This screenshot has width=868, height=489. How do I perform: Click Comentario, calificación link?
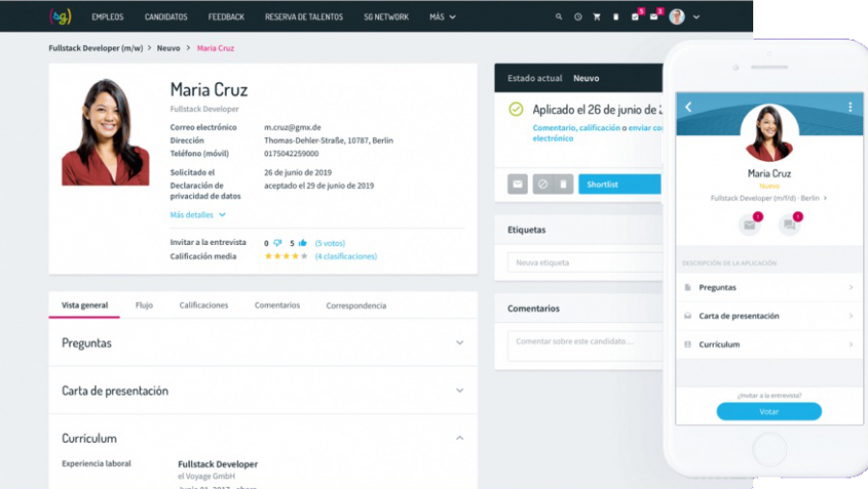pos(577,128)
